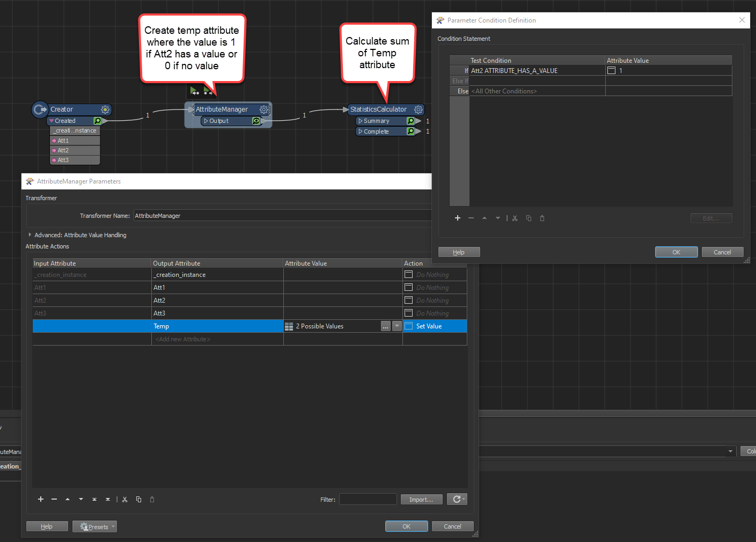Viewport: 756px width, 542px height.
Task: Open background combo box dropdown arrow
Action: click(x=730, y=451)
